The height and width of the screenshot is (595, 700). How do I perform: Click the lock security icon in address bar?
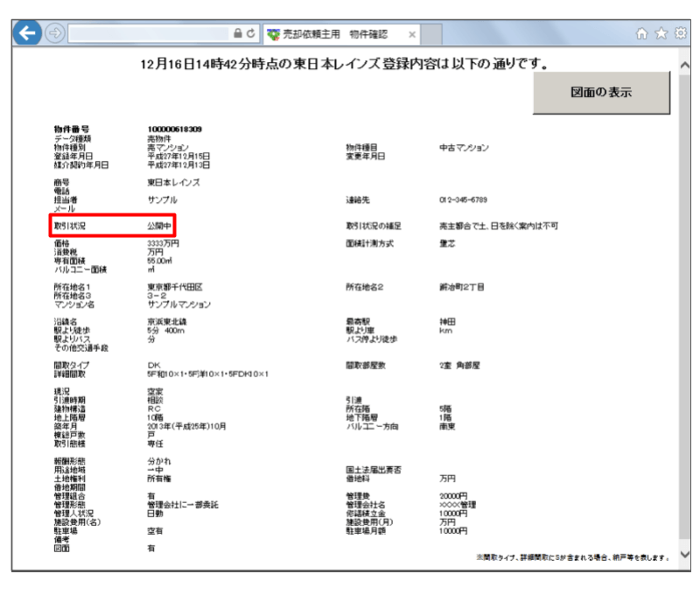237,34
